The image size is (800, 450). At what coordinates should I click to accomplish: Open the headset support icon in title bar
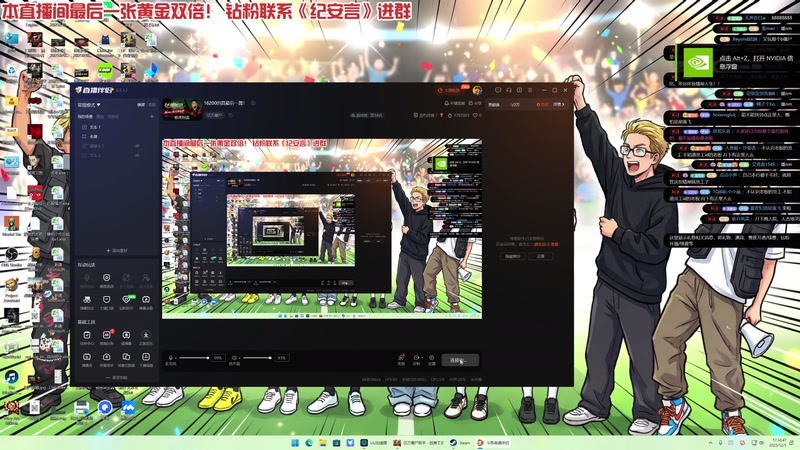point(509,90)
